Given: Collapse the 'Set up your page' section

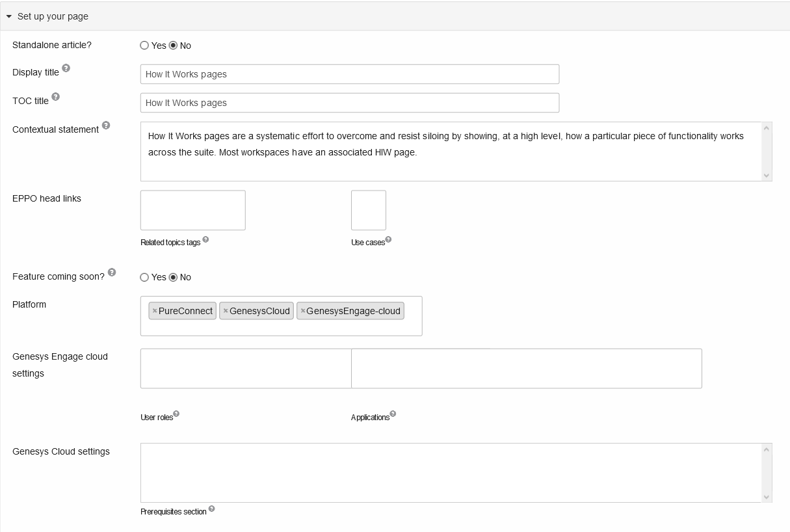Looking at the screenshot, I should point(9,16).
